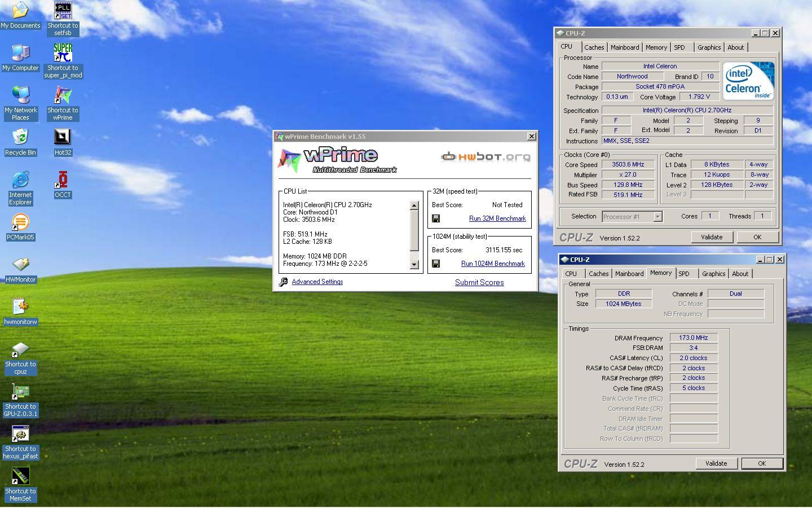Select My Network Places icon
Screen dimensions: 812x508
point(20,103)
